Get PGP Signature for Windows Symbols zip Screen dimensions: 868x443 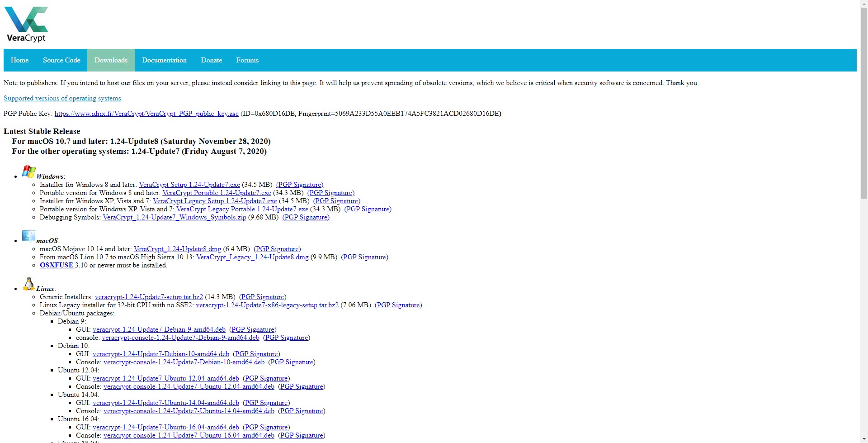point(306,217)
